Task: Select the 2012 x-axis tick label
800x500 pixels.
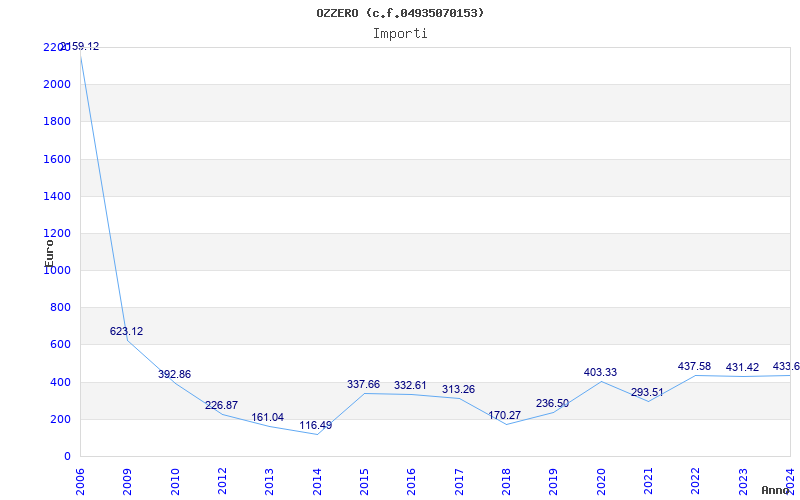Action: click(x=222, y=482)
